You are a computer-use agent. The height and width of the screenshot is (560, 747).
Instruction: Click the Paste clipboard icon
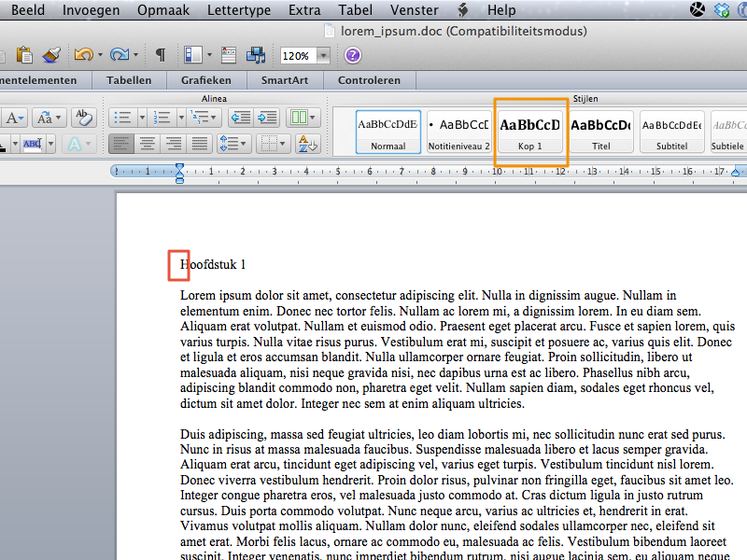[x=24, y=55]
